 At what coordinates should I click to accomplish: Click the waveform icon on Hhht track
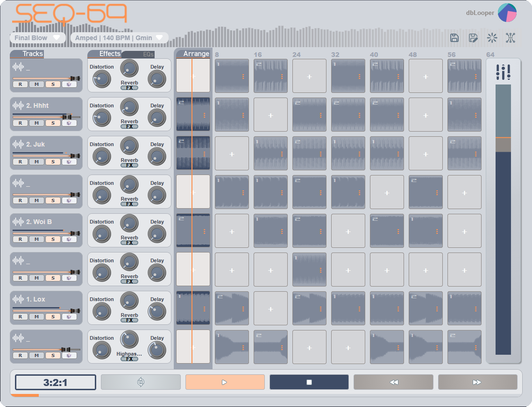coord(18,105)
